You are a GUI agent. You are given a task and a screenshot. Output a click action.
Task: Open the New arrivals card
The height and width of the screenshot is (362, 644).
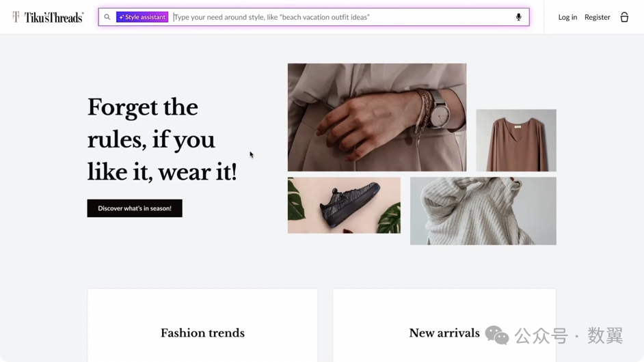(x=444, y=333)
